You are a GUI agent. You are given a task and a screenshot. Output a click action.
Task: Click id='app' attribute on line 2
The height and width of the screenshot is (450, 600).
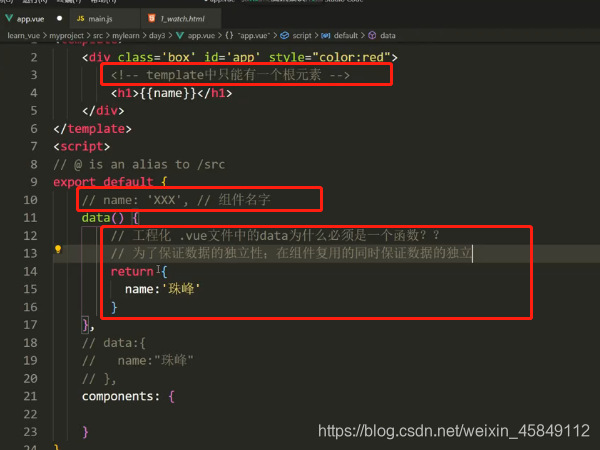[232, 57]
